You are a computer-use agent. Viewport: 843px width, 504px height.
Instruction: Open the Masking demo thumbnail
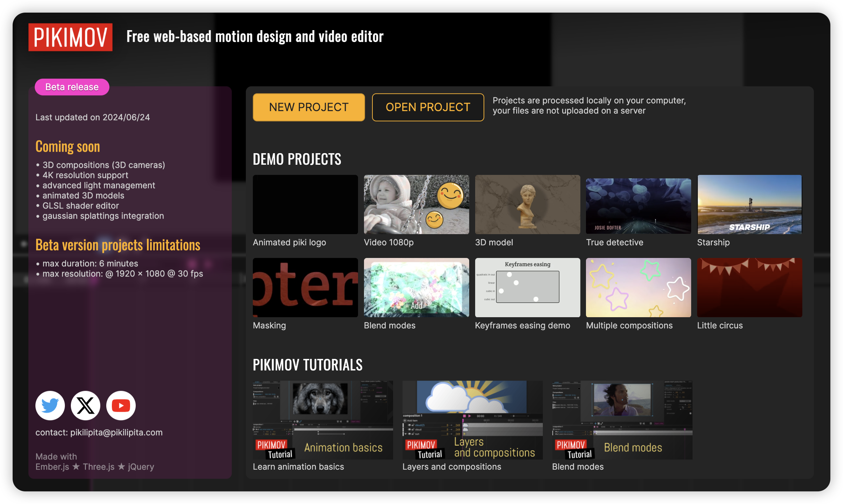(x=305, y=287)
